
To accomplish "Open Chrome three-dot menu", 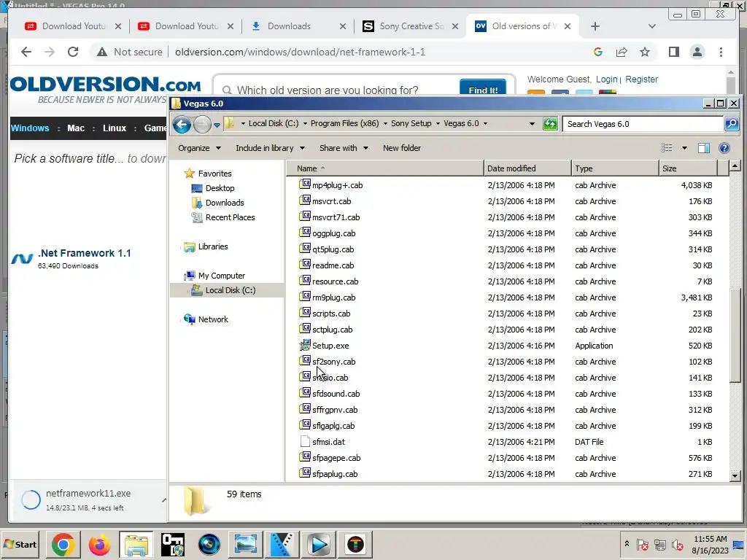I will (721, 52).
